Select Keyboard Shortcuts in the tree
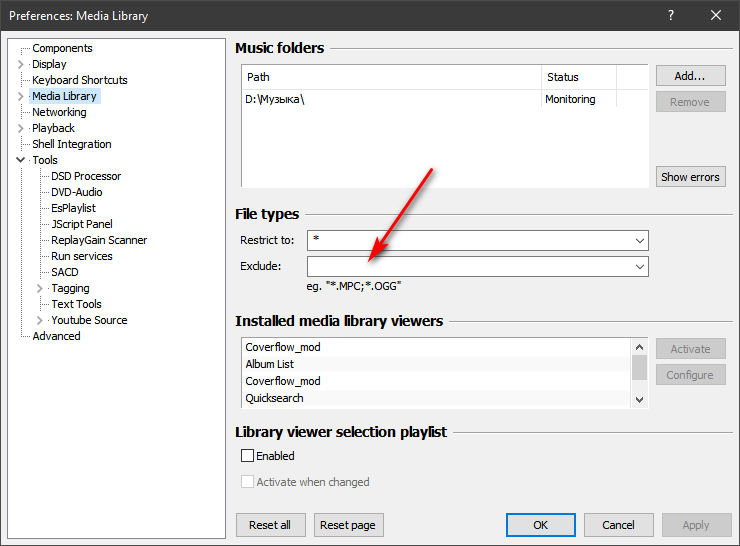Viewport: 740px width, 546px height. [79, 80]
